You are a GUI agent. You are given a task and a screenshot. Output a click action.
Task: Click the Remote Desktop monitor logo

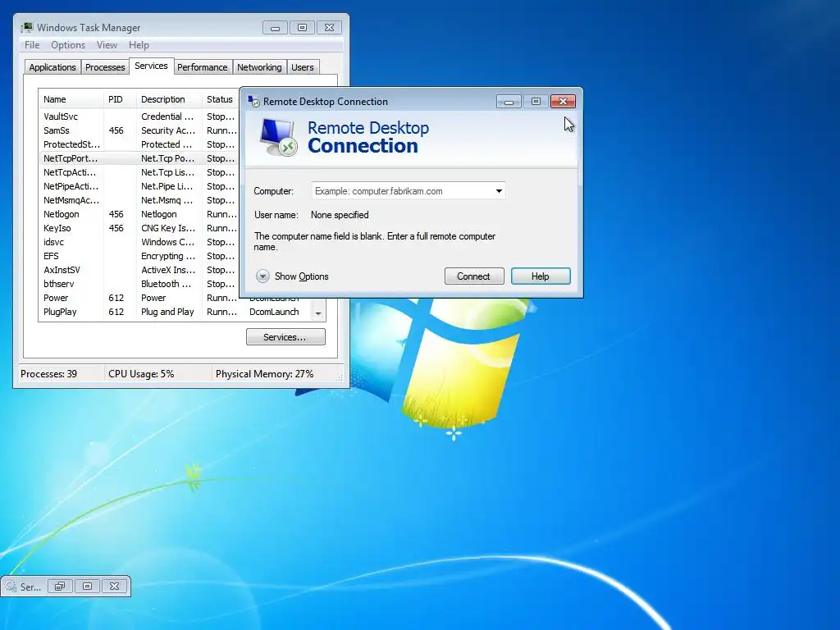[279, 137]
